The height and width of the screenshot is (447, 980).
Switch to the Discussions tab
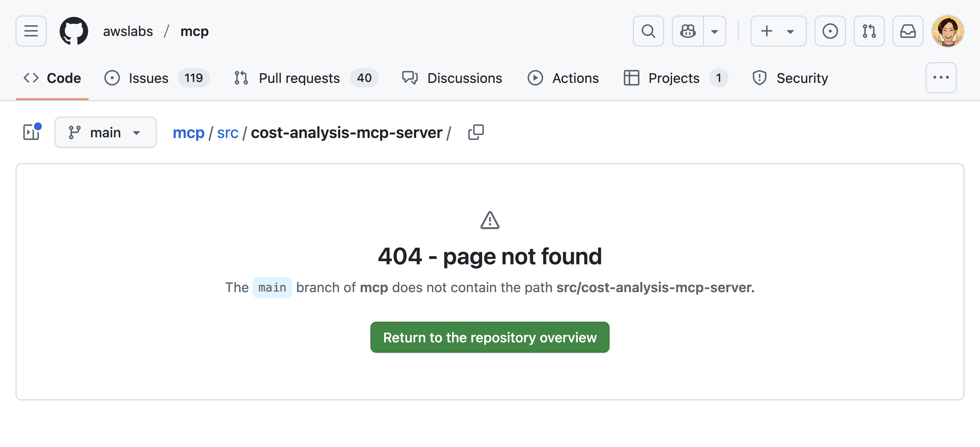pyautogui.click(x=452, y=78)
